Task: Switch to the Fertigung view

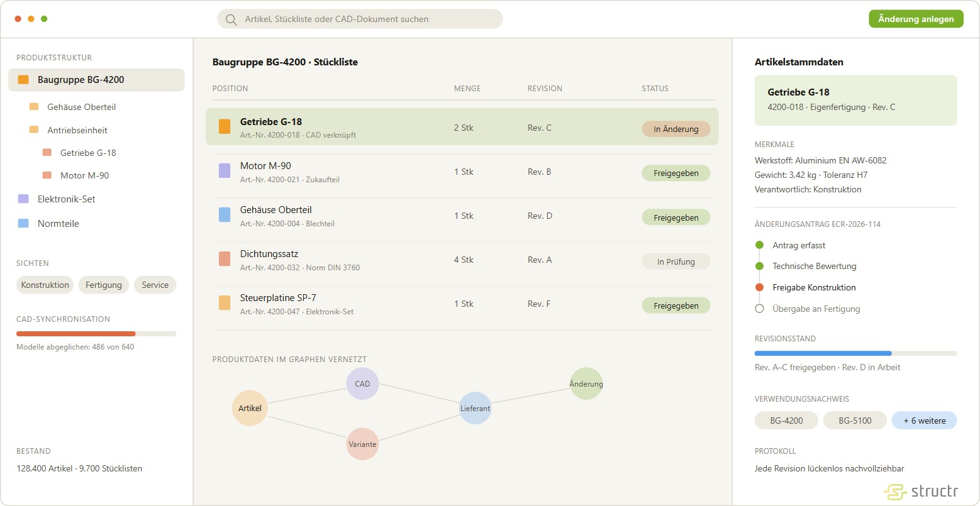Action: [x=104, y=285]
